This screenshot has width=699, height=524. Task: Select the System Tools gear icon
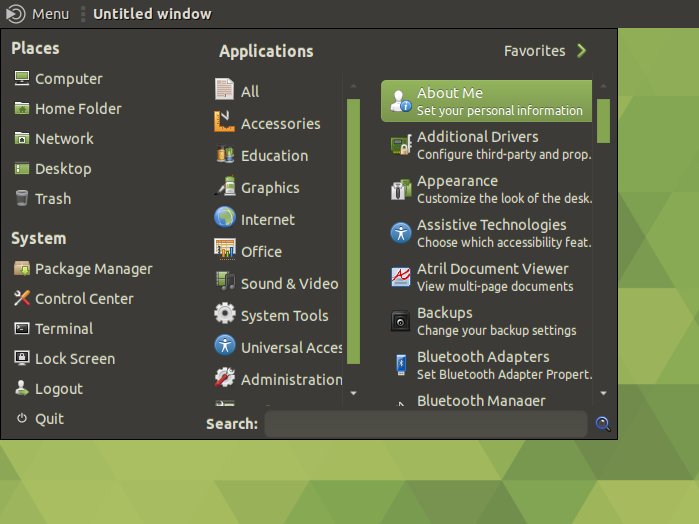click(225, 313)
